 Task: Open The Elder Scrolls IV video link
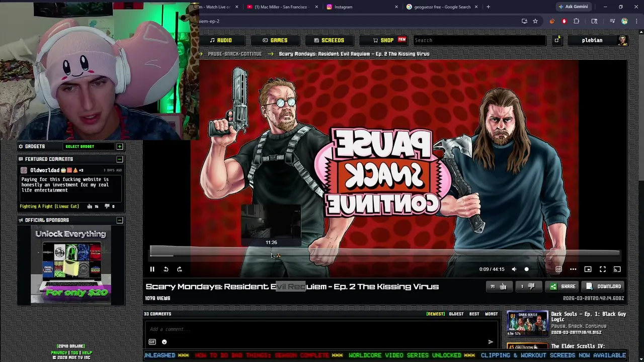click(x=578, y=346)
